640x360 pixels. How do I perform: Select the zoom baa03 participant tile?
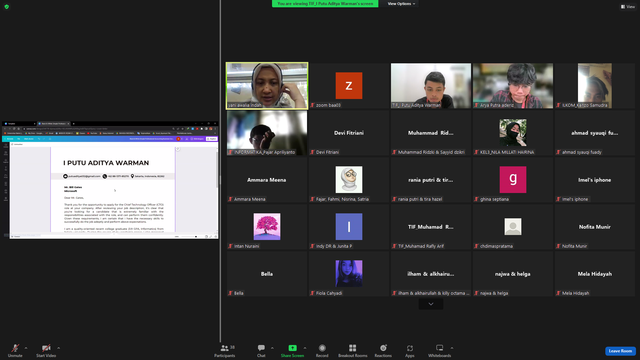(x=349, y=86)
